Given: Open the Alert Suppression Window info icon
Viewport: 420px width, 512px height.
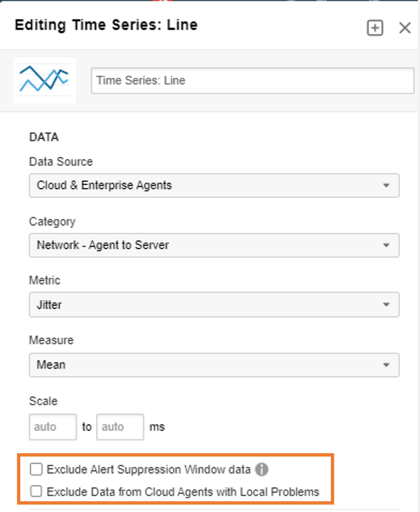Looking at the screenshot, I should [262, 470].
